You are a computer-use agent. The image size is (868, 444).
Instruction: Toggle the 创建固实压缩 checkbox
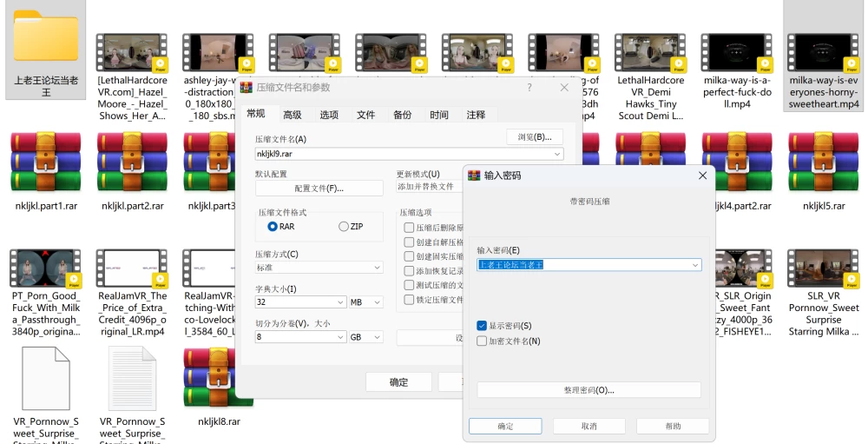tap(409, 256)
